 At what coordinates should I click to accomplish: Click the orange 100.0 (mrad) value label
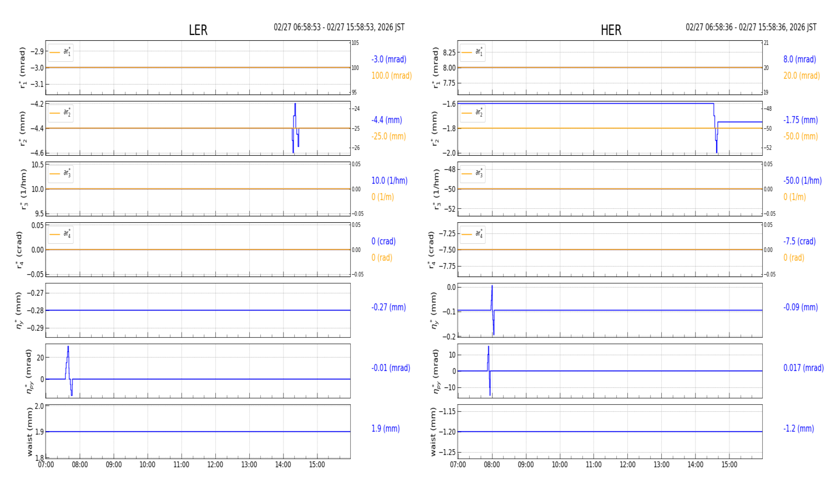(x=392, y=76)
